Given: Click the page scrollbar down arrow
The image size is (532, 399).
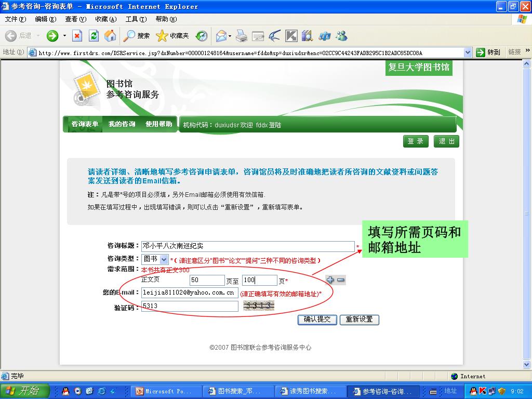Looking at the screenshot, I should tap(527, 365).
